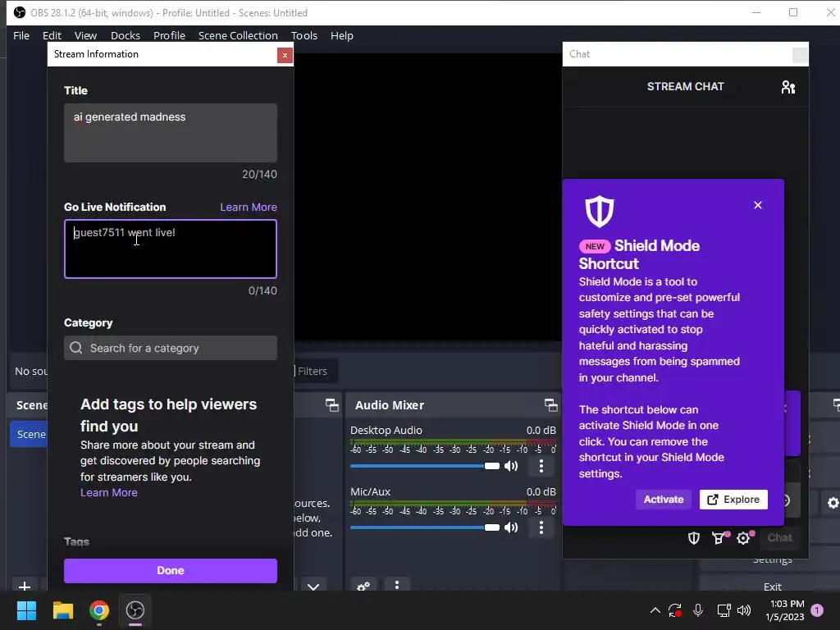Open the Scene Collection menu

238,36
